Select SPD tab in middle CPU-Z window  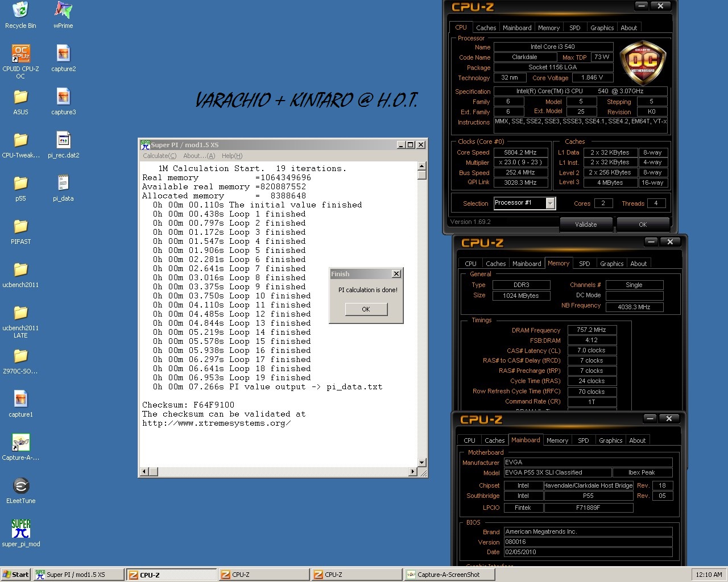pos(585,264)
